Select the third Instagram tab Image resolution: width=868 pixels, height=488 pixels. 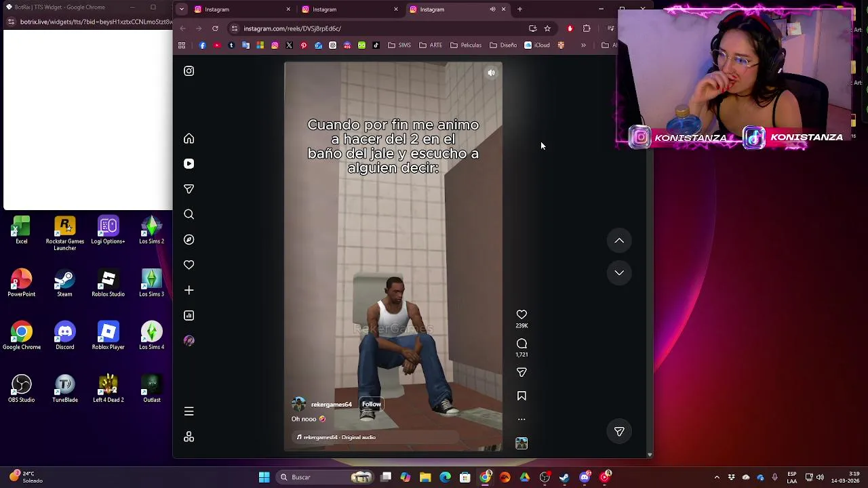(x=456, y=9)
